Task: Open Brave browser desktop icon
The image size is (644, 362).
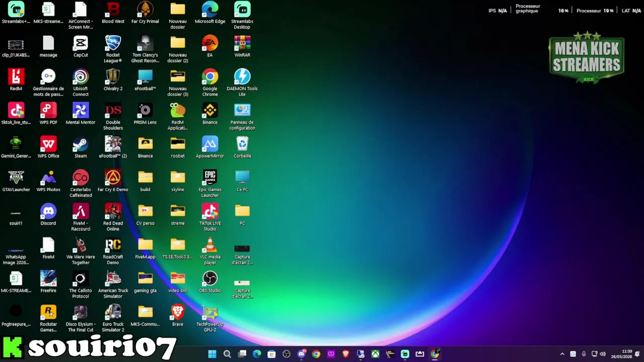Action: click(178, 316)
